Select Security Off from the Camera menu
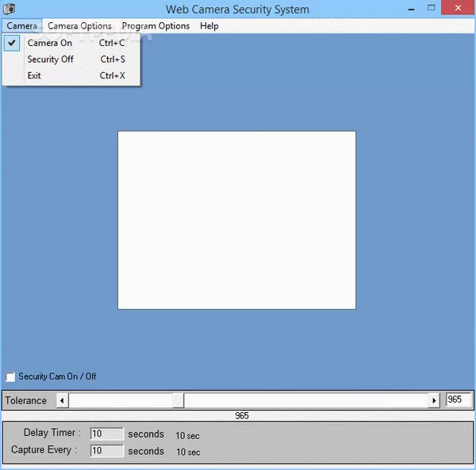The image size is (476, 470). pos(50,59)
